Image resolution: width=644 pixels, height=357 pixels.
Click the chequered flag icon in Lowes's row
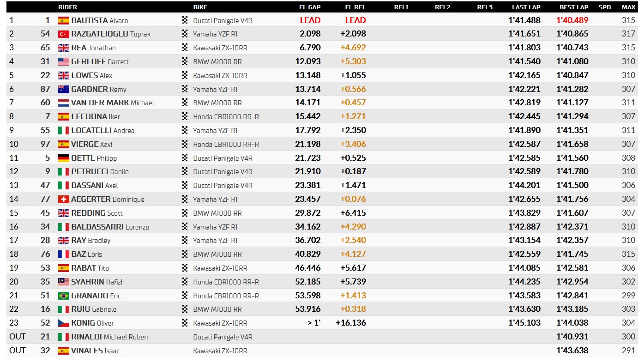pos(186,75)
